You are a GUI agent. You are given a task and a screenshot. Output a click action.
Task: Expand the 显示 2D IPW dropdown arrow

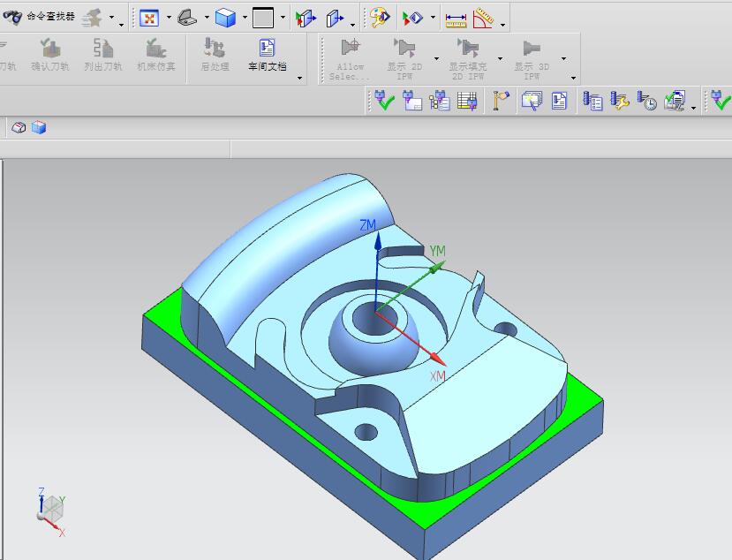(436, 59)
